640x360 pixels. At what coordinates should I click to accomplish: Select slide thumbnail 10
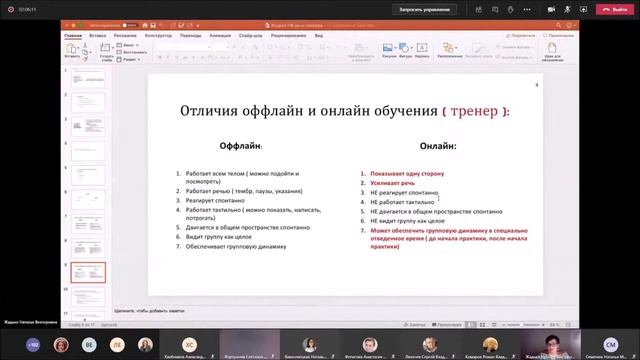[88, 296]
